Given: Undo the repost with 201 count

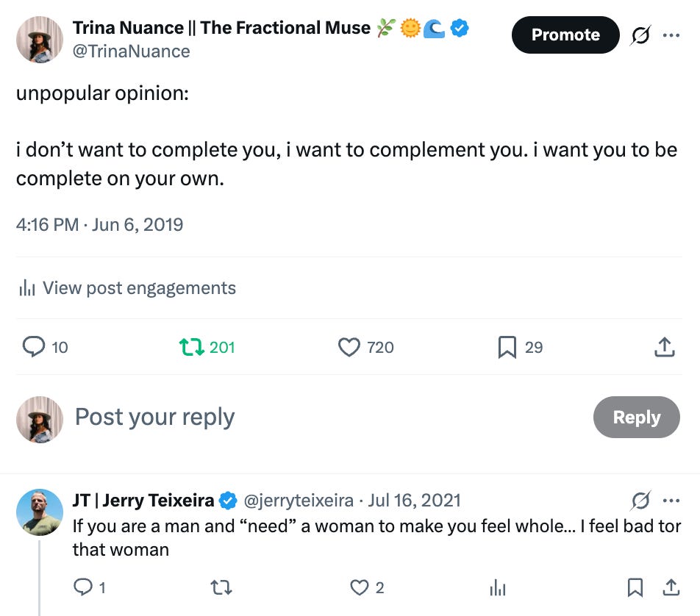Looking at the screenshot, I should tap(192, 347).
